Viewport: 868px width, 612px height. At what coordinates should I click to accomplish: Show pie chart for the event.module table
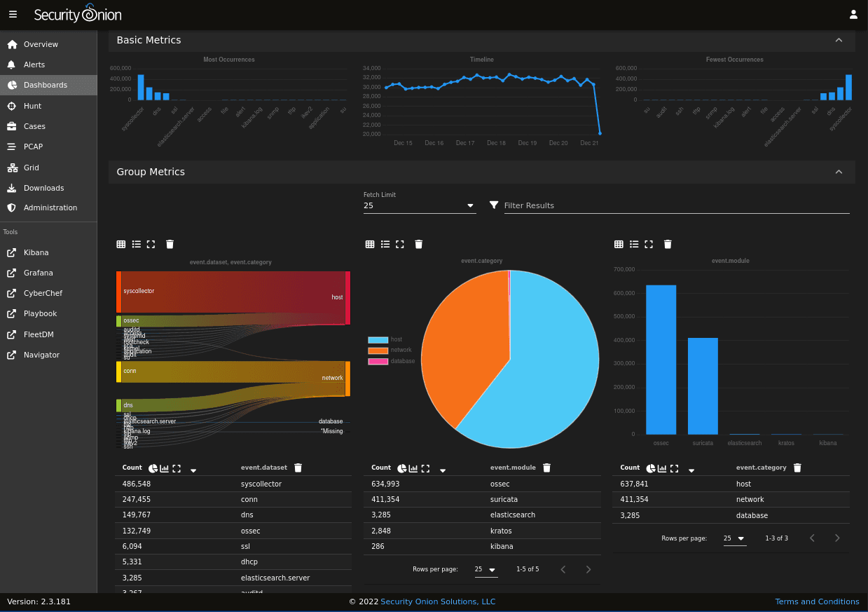pyautogui.click(x=402, y=468)
